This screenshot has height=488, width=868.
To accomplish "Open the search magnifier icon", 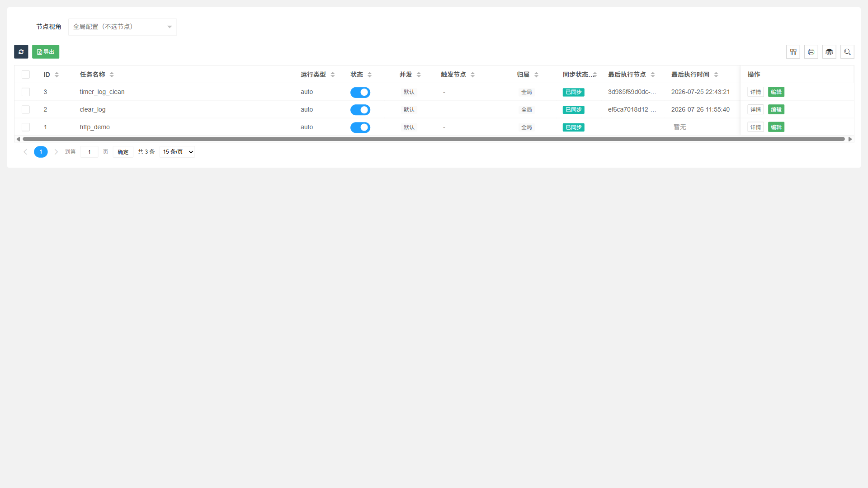I will (847, 52).
